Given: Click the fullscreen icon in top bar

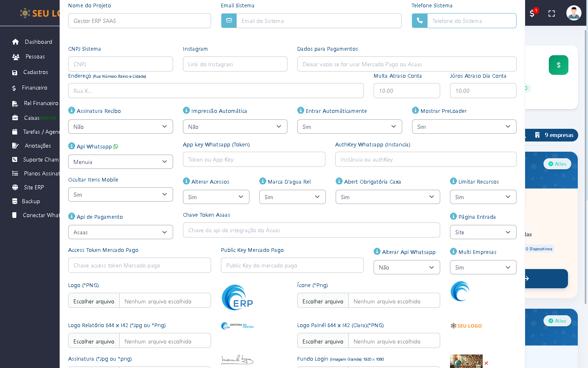Looking at the screenshot, I should coord(552,13).
